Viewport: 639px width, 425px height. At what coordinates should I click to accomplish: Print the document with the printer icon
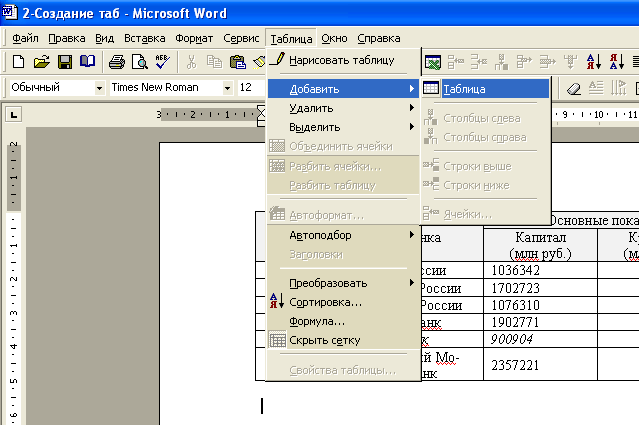pyautogui.click(x=116, y=62)
